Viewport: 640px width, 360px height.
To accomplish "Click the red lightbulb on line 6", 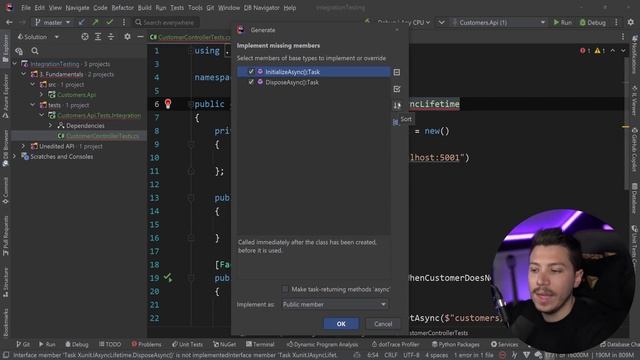I will (x=168, y=104).
